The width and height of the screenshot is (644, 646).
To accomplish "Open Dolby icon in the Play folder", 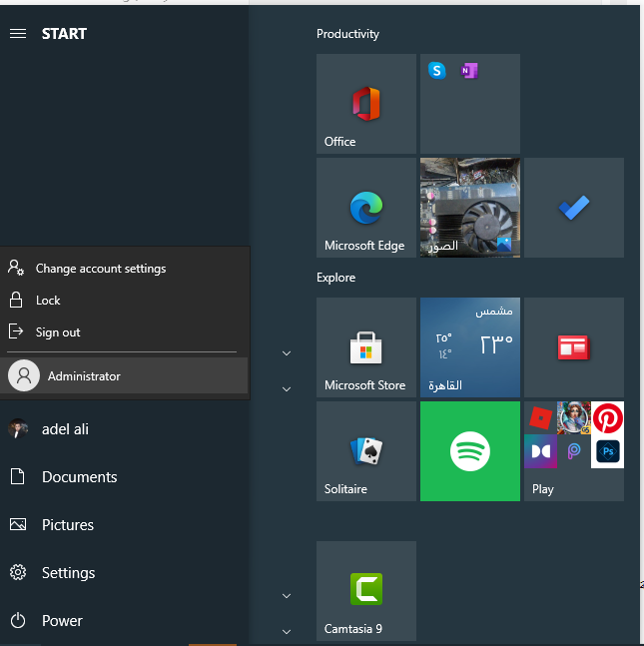I will click(x=540, y=451).
